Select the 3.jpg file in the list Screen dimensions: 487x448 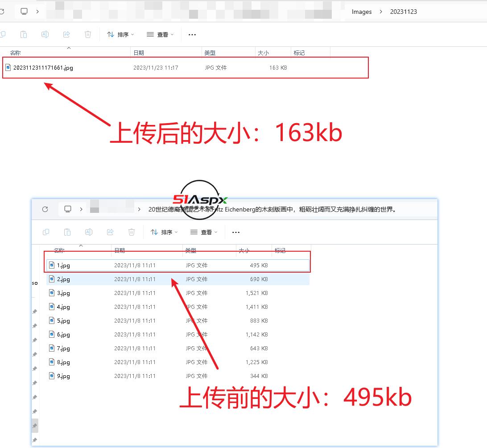point(63,293)
